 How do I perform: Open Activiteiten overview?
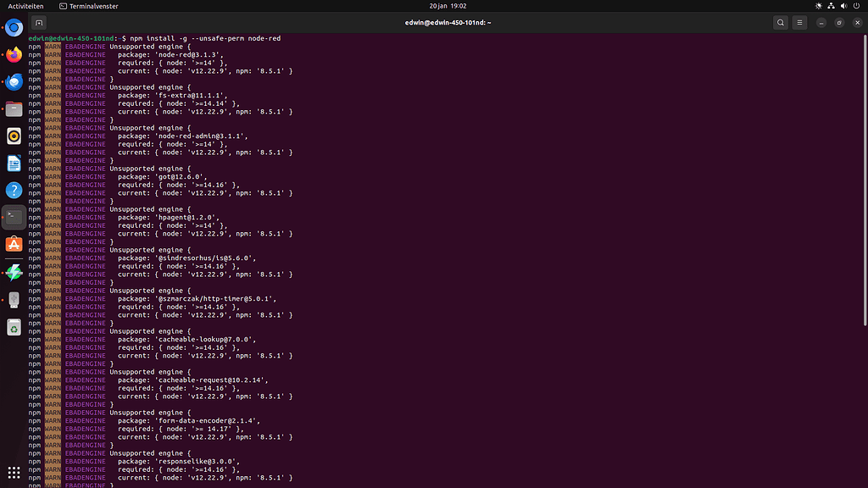[25, 6]
